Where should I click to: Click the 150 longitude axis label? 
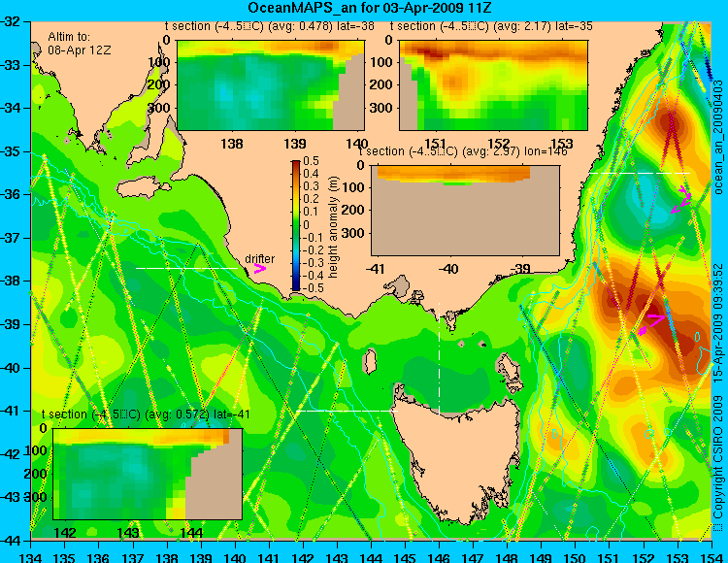point(576,556)
